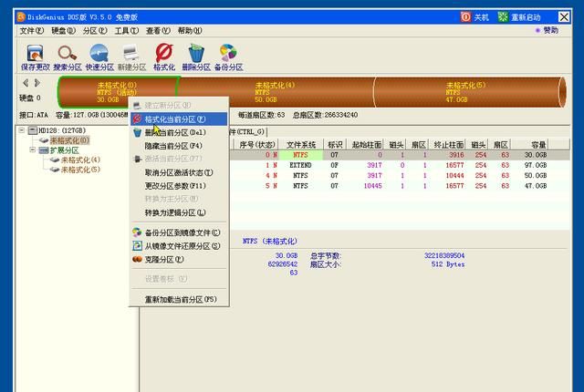Click the 关机 power button

(474, 16)
